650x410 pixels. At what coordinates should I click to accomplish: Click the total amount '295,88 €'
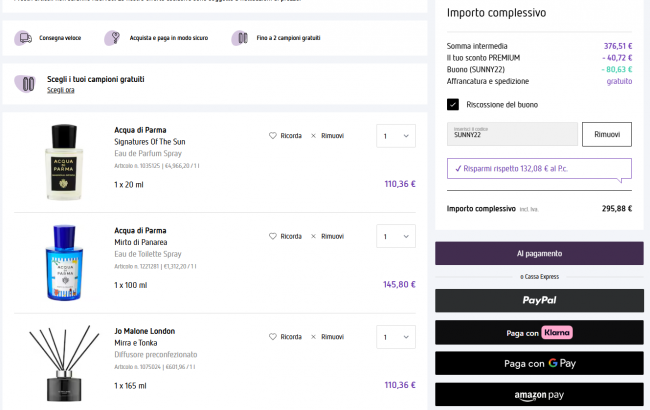click(x=617, y=209)
